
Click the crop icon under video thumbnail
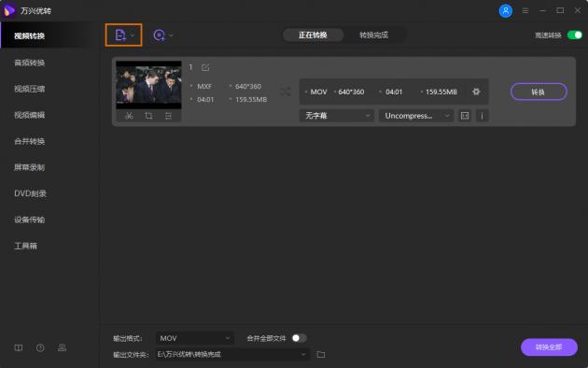148,116
